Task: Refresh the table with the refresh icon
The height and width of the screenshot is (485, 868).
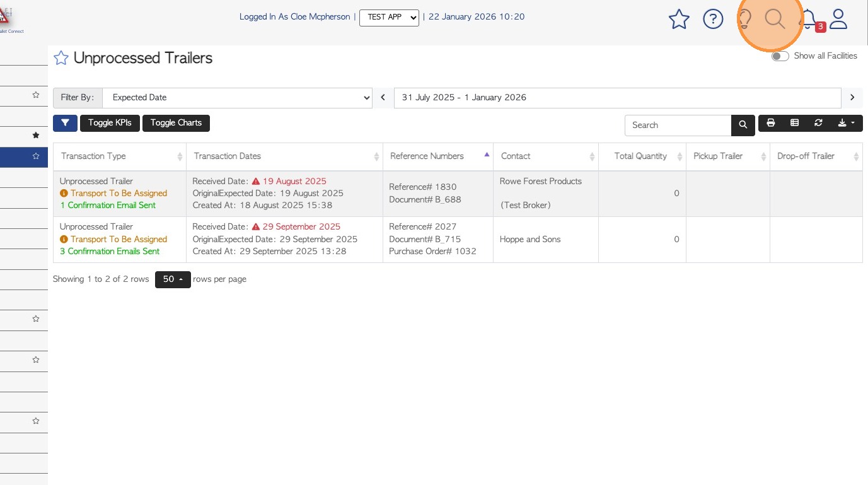Action: point(818,123)
